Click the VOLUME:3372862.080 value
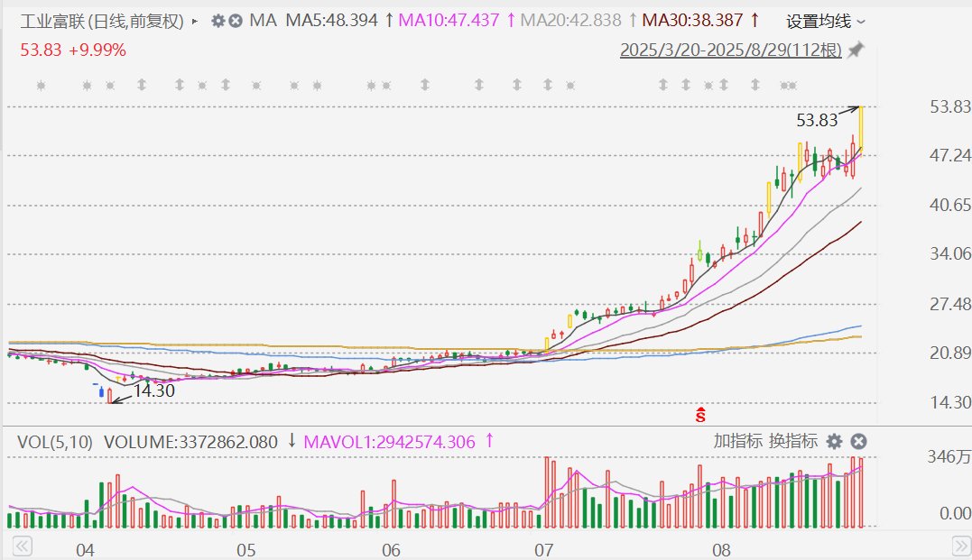Viewport: 972px width, 560px height. tap(190, 442)
